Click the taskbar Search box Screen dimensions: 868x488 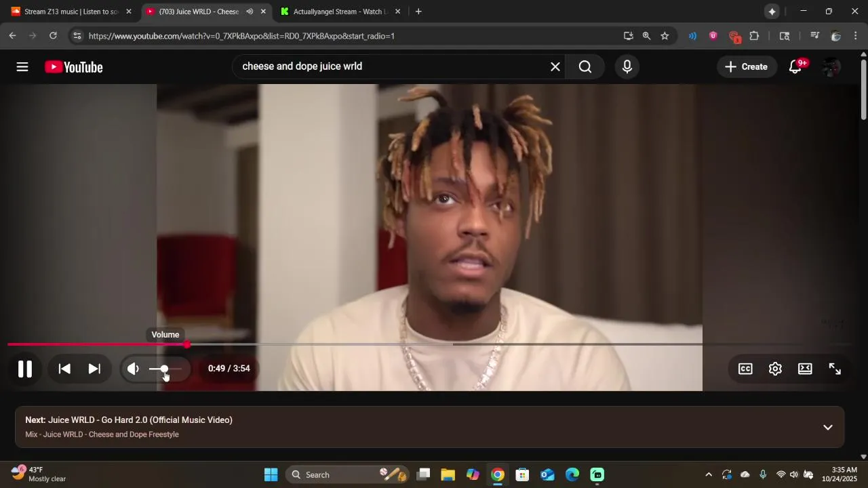tap(347, 474)
